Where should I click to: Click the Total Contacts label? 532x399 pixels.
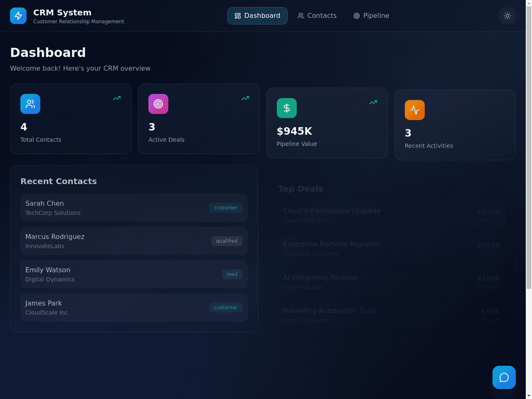(x=41, y=140)
